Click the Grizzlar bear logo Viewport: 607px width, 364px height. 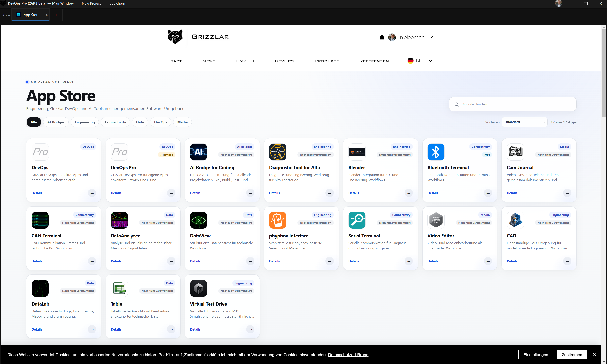(x=175, y=37)
